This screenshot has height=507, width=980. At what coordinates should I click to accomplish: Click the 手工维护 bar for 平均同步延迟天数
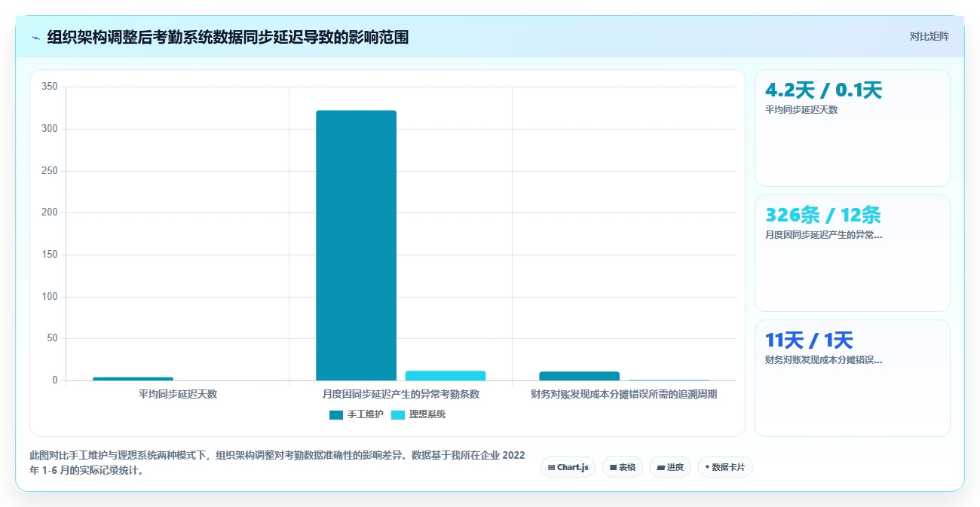[x=133, y=379]
